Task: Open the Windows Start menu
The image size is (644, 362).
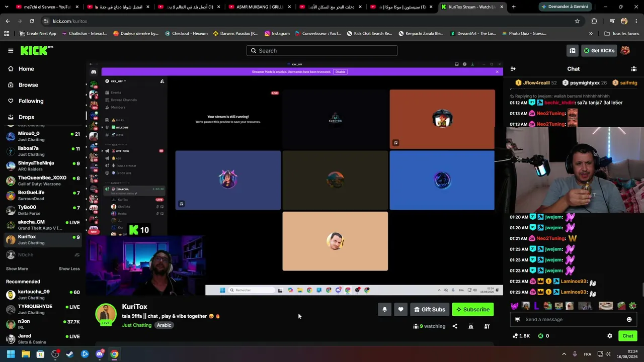Action: tap(11, 354)
